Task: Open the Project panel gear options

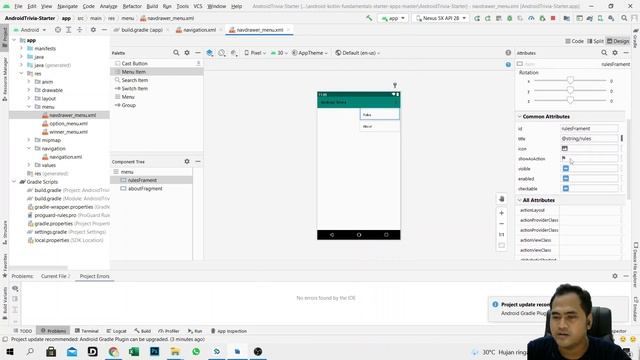Action: pyautogui.click(x=93, y=30)
